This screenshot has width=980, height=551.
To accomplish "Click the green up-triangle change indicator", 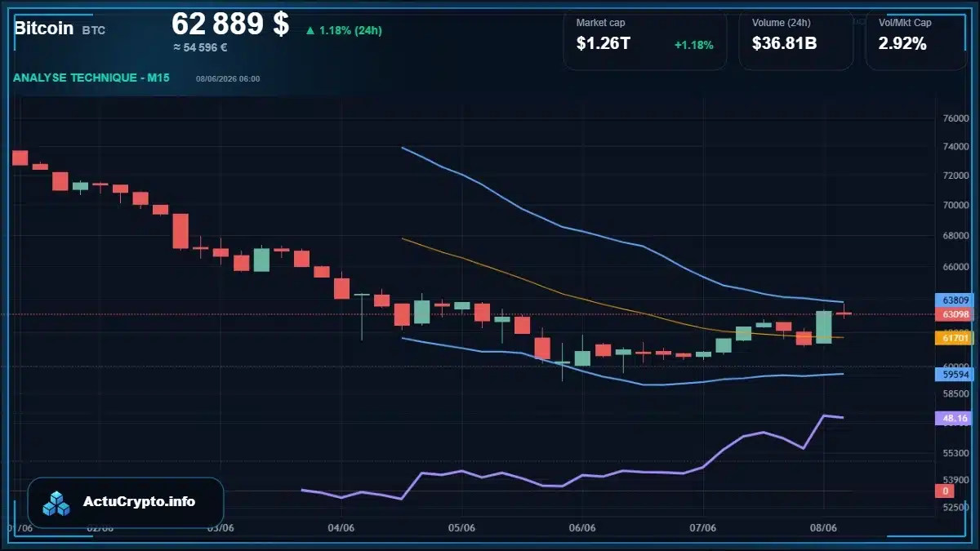I will (x=310, y=31).
